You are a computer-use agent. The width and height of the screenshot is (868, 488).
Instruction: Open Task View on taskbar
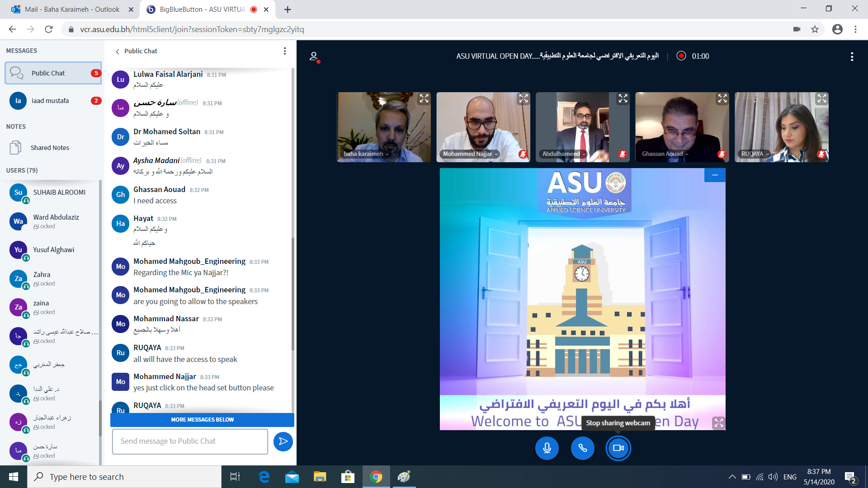click(x=235, y=477)
